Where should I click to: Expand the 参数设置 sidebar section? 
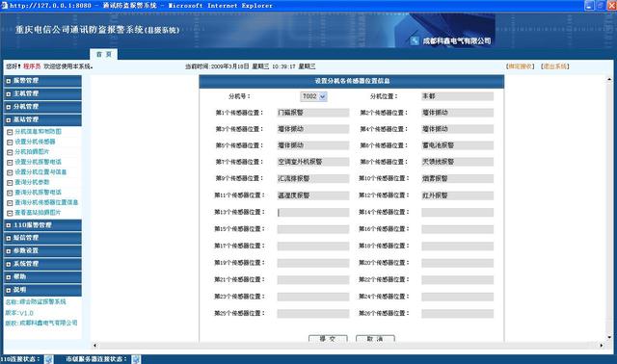[x=42, y=250]
